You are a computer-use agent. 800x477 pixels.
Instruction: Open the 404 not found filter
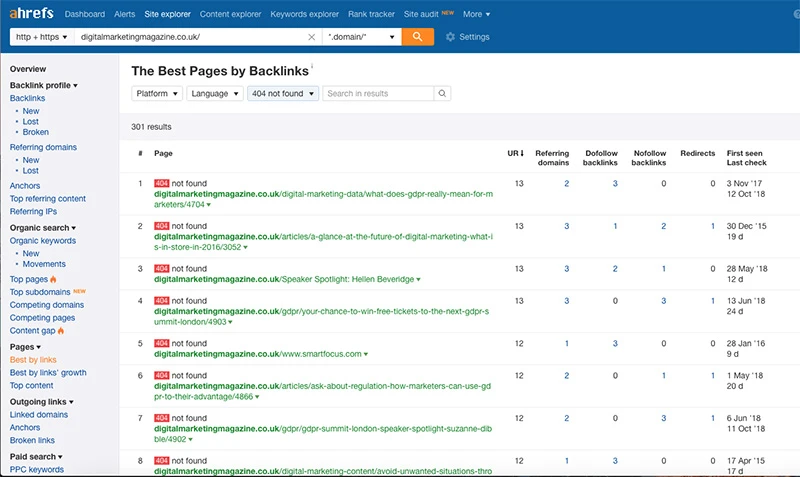[x=283, y=93]
